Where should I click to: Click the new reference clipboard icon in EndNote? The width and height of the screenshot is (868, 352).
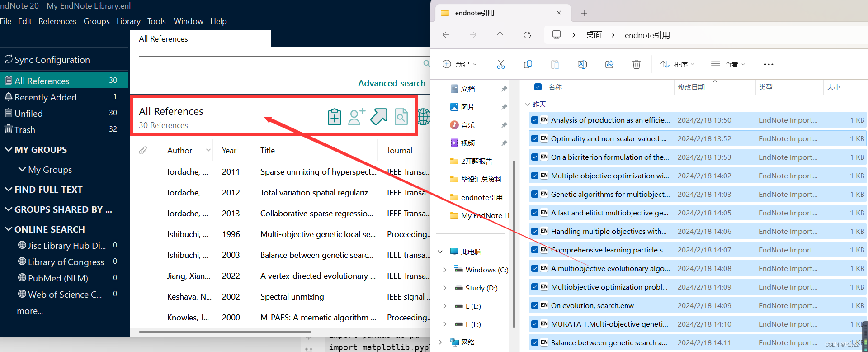pyautogui.click(x=334, y=117)
